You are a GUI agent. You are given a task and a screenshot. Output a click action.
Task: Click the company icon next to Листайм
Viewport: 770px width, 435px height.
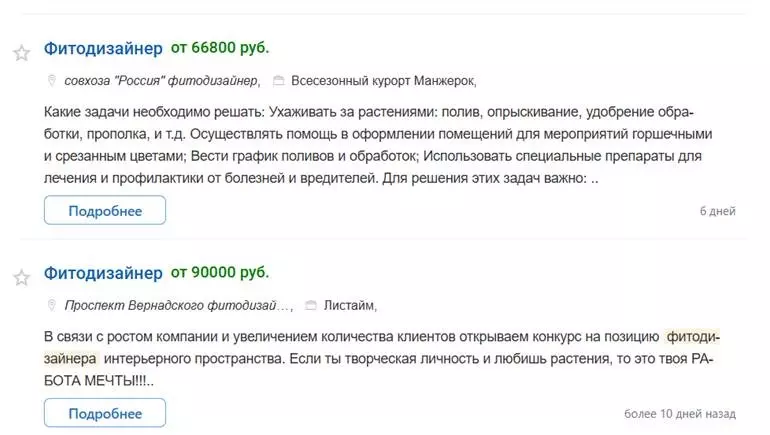311,305
